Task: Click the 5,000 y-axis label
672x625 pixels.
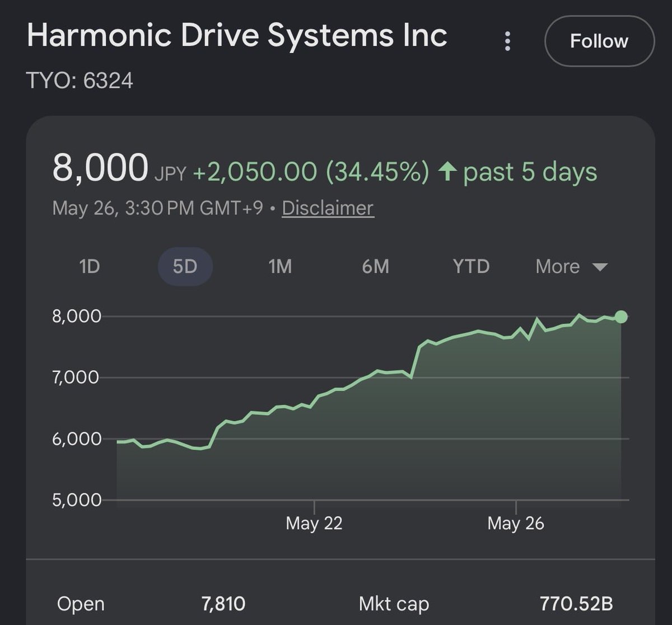Action: pyautogui.click(x=76, y=500)
